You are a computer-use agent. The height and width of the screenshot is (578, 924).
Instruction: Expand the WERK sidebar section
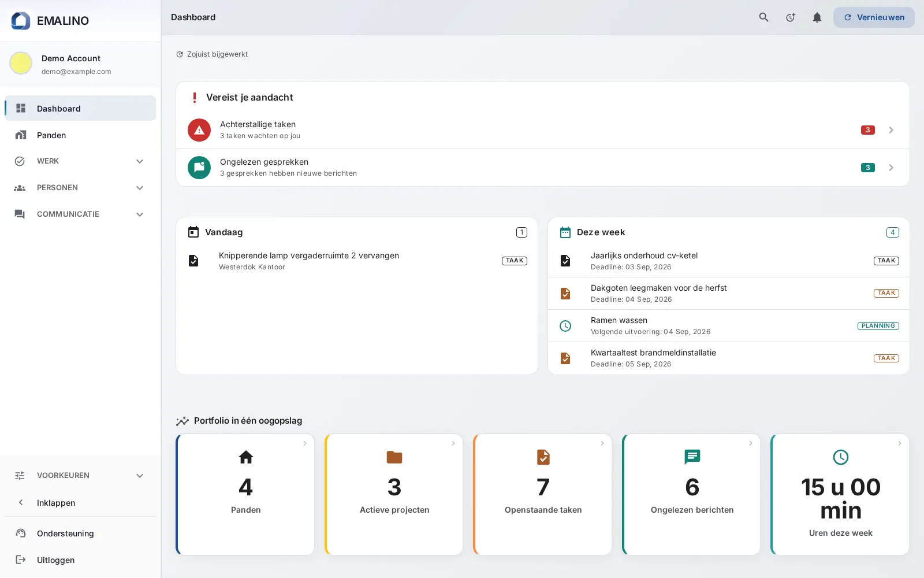click(x=80, y=161)
